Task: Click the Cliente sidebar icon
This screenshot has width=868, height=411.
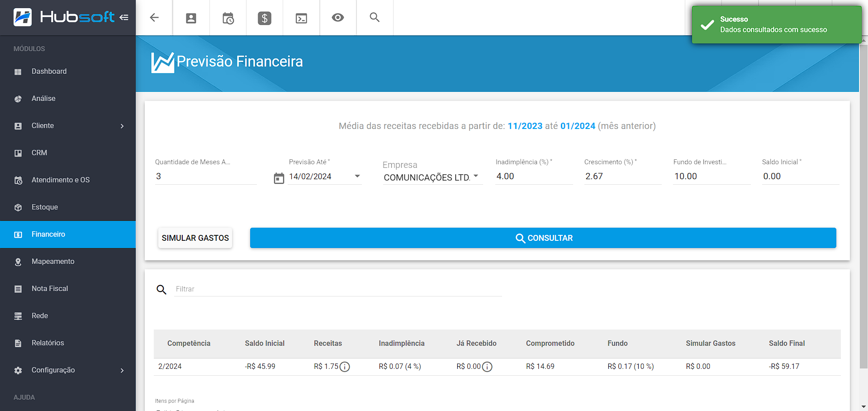Action: [x=18, y=126]
